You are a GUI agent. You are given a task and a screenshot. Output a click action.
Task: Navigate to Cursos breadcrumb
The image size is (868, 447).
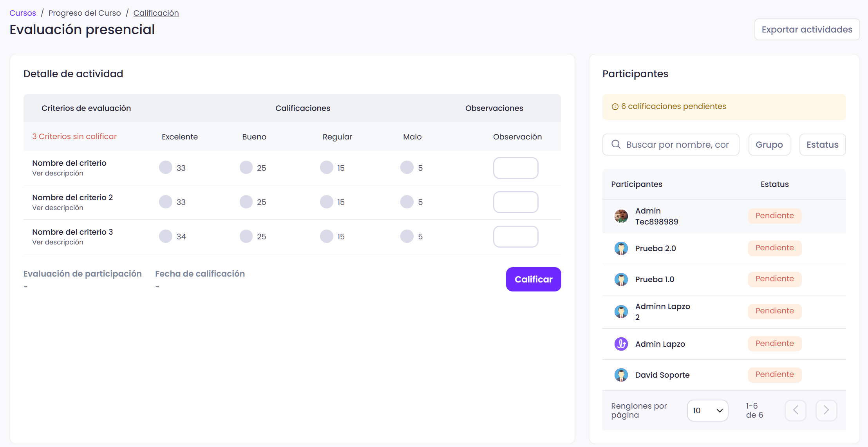pyautogui.click(x=23, y=13)
